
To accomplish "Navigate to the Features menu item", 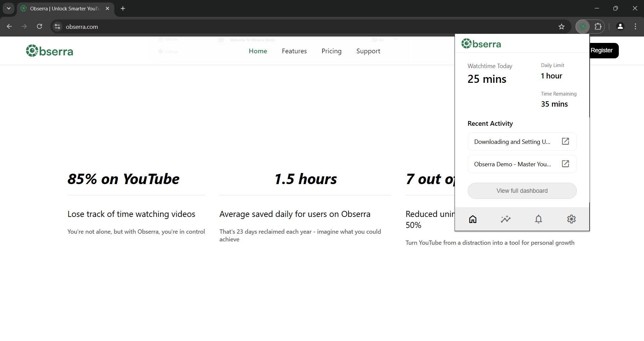I will point(294,51).
